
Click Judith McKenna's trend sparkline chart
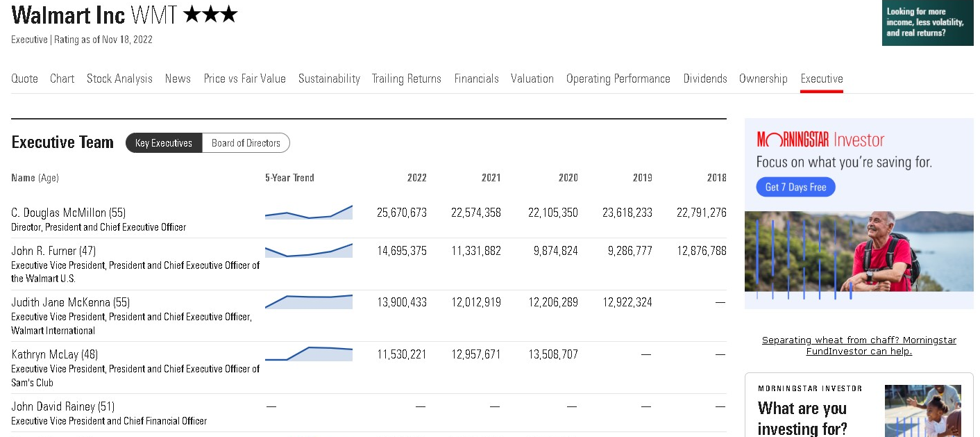tap(309, 302)
